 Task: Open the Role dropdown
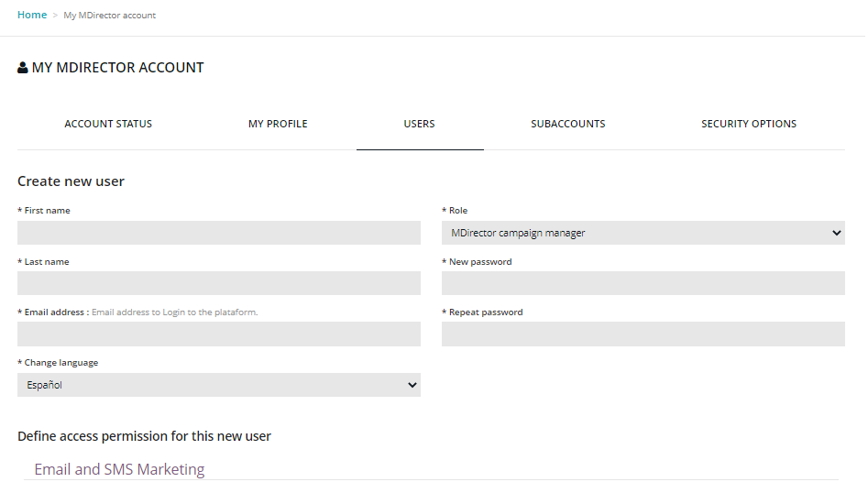tap(643, 233)
